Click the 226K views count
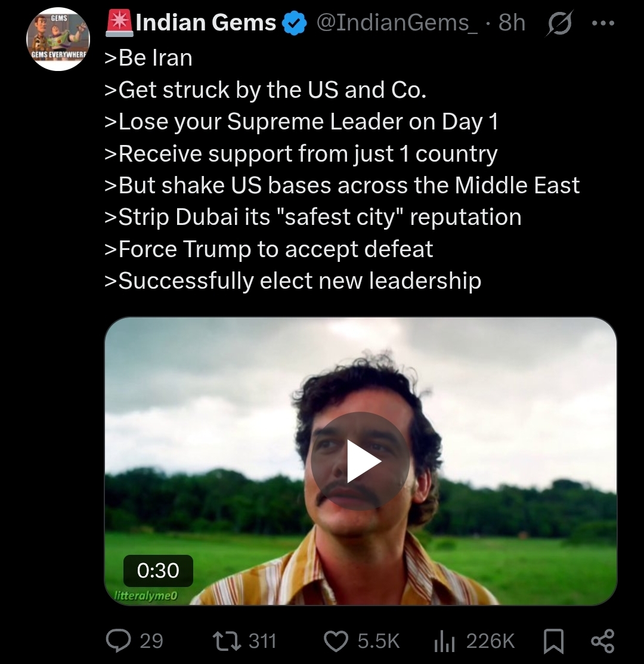The width and height of the screenshot is (644, 664). pos(490,641)
